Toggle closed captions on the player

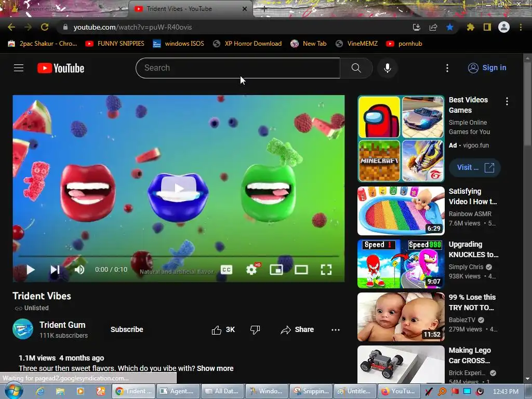pyautogui.click(x=227, y=270)
